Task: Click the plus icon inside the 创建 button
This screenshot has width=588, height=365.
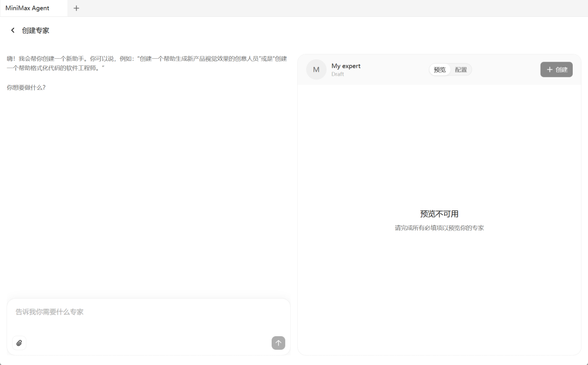Action: [x=549, y=69]
